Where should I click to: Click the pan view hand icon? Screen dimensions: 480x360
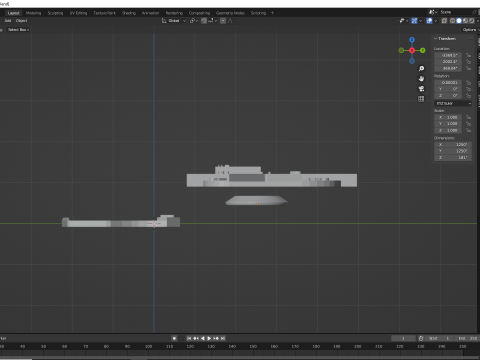421,79
